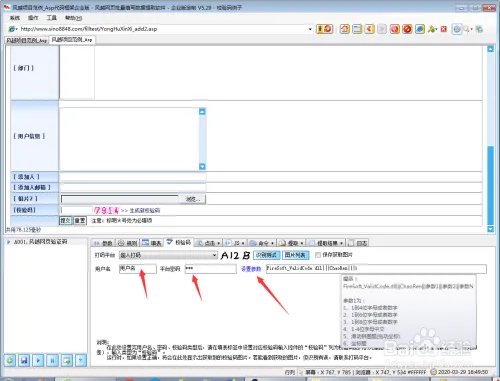
Task: Click the greyed-out forward icon in the toolbar
Action: (x=382, y=29)
